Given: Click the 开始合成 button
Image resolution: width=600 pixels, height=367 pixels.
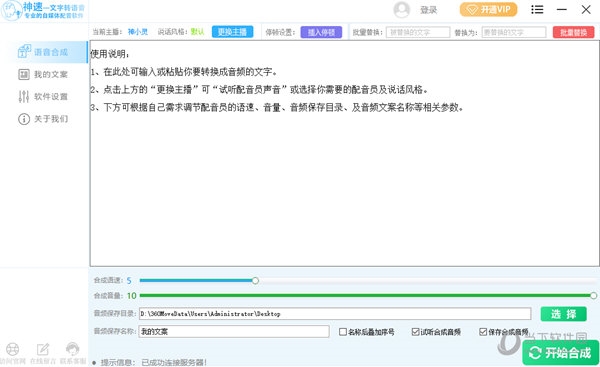Looking at the screenshot, I should point(561,352).
